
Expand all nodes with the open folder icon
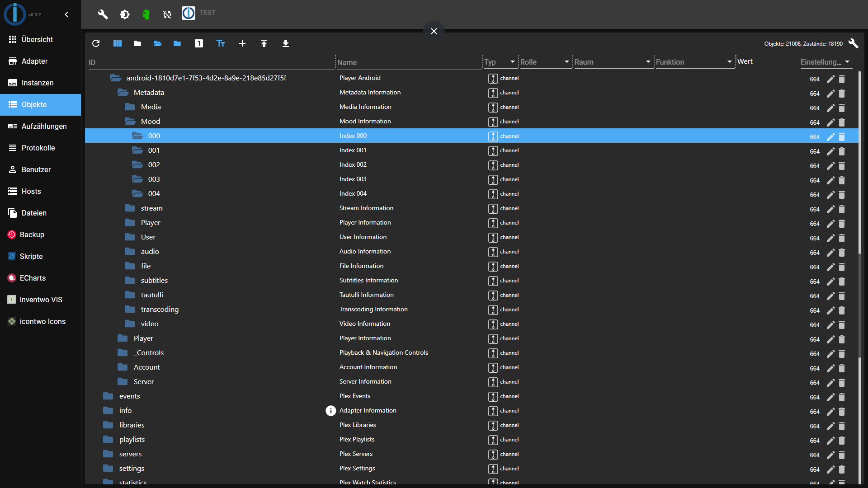click(x=157, y=43)
